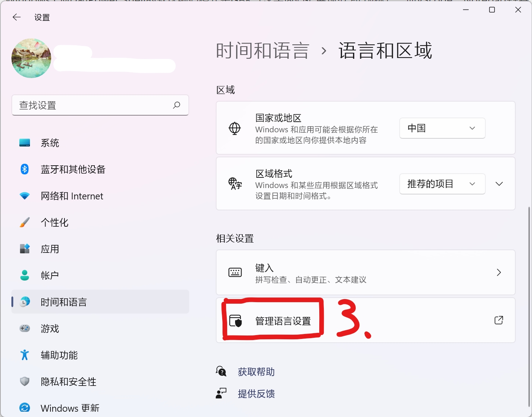Click the user profile avatar picture
This screenshot has height=417, width=532.
31,58
